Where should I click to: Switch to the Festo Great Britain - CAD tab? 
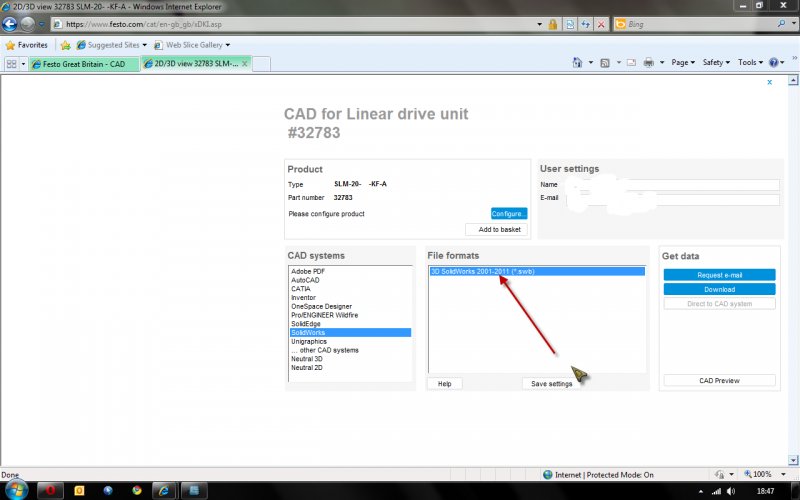pos(84,64)
